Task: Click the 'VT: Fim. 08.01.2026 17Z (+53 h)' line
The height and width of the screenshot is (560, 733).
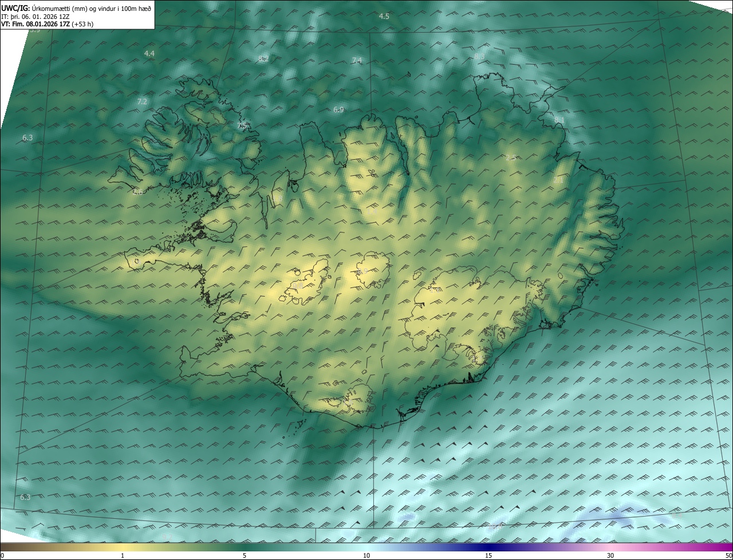Action: pyautogui.click(x=48, y=24)
